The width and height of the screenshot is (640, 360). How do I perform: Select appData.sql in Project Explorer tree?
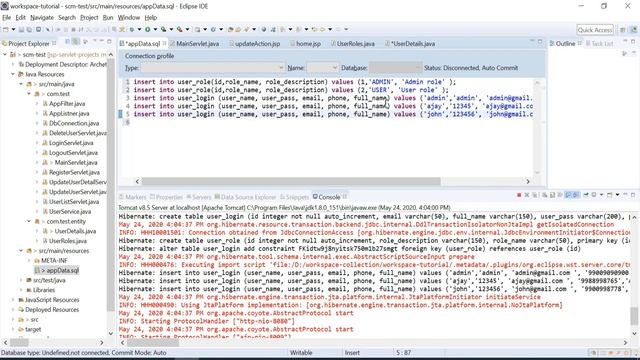point(62,270)
